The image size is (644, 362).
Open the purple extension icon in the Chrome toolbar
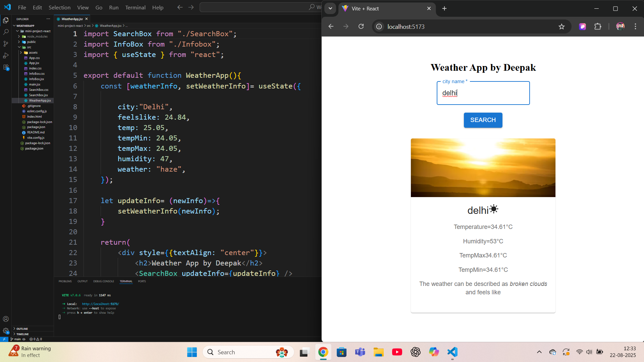coord(583,26)
